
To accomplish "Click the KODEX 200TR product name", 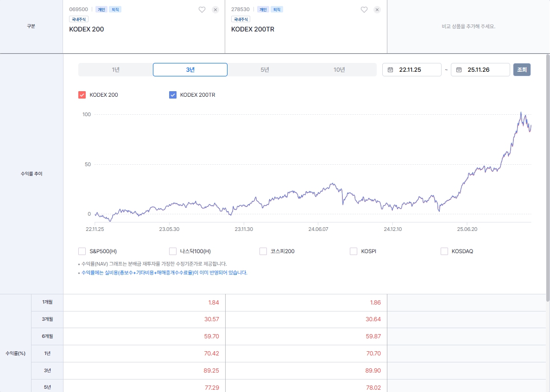I will tap(253, 30).
